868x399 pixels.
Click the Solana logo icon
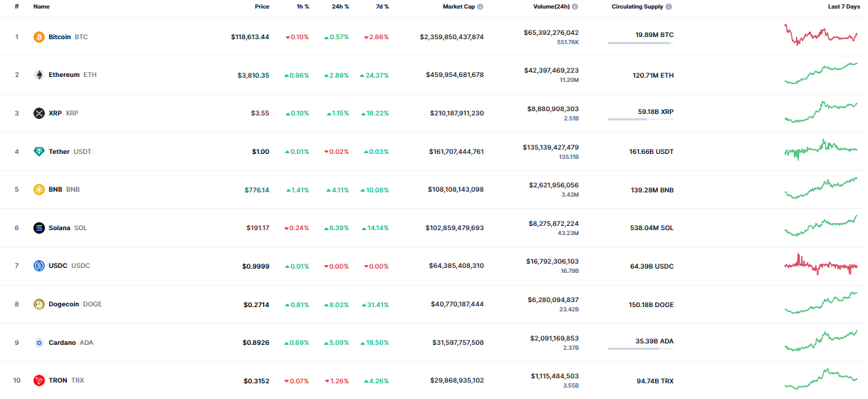click(x=38, y=228)
